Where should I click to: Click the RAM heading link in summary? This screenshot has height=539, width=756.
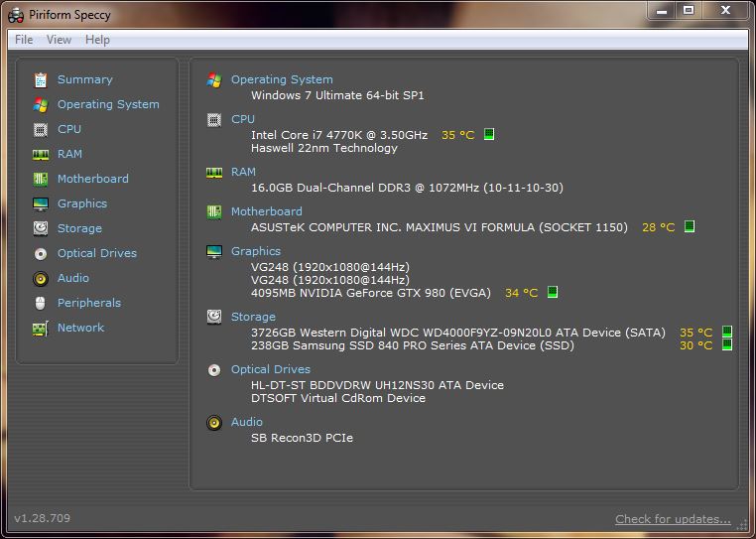tap(243, 172)
